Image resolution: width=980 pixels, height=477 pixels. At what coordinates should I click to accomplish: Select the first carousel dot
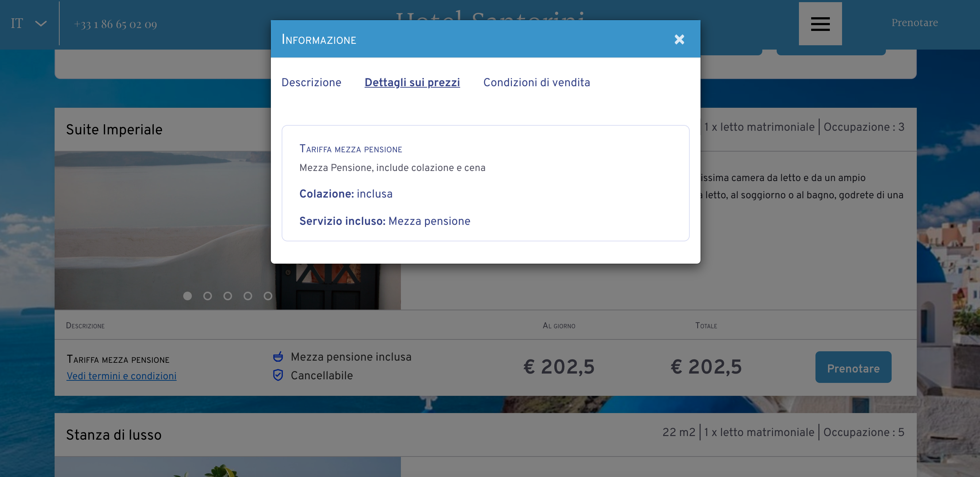187,296
